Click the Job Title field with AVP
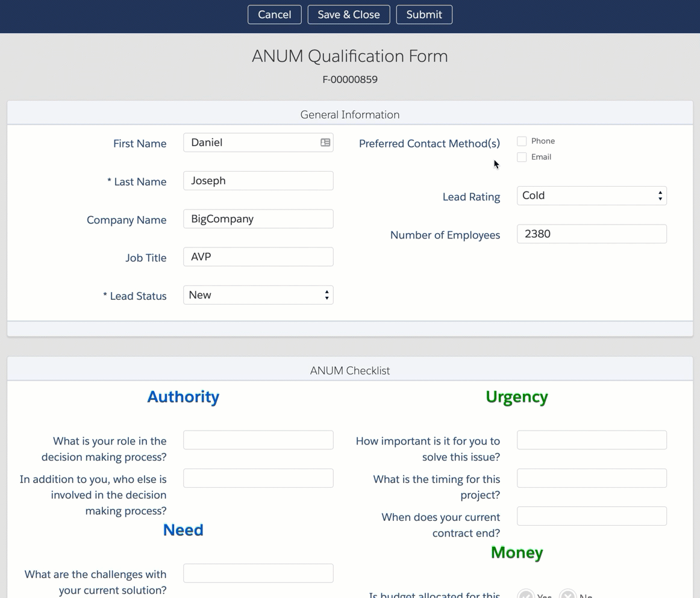Screen dimensions: 700x598 tap(258, 257)
